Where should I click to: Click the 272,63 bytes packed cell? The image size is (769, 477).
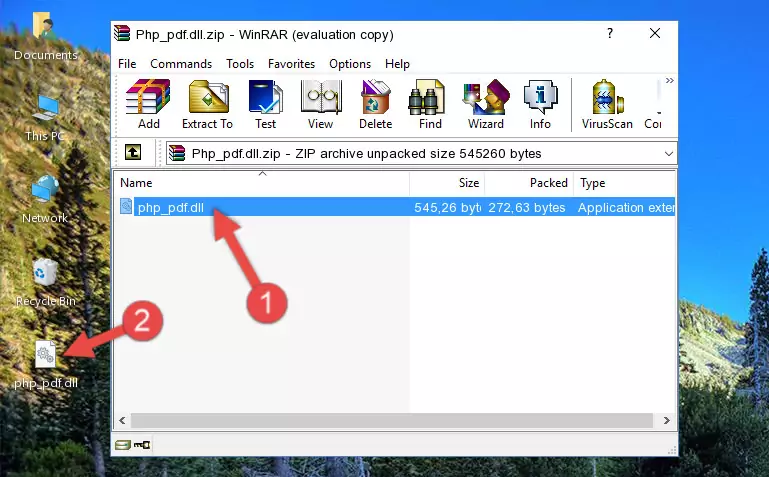527,207
